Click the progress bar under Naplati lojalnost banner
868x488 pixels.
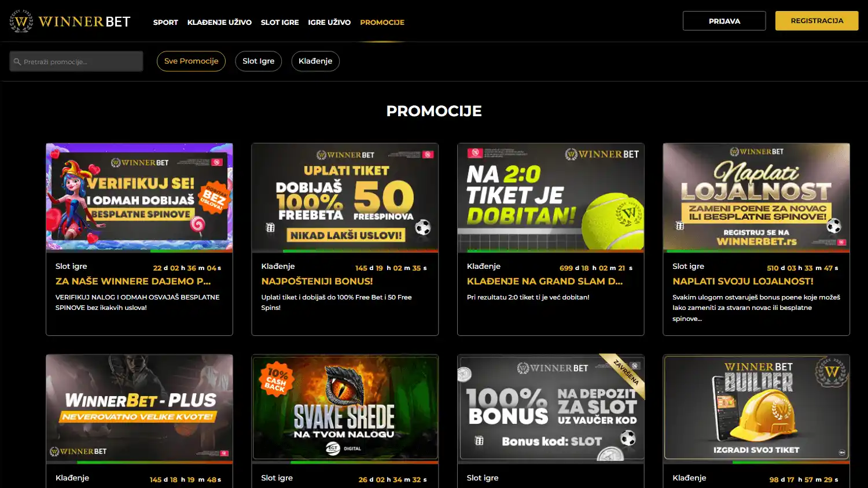pyautogui.click(x=756, y=251)
